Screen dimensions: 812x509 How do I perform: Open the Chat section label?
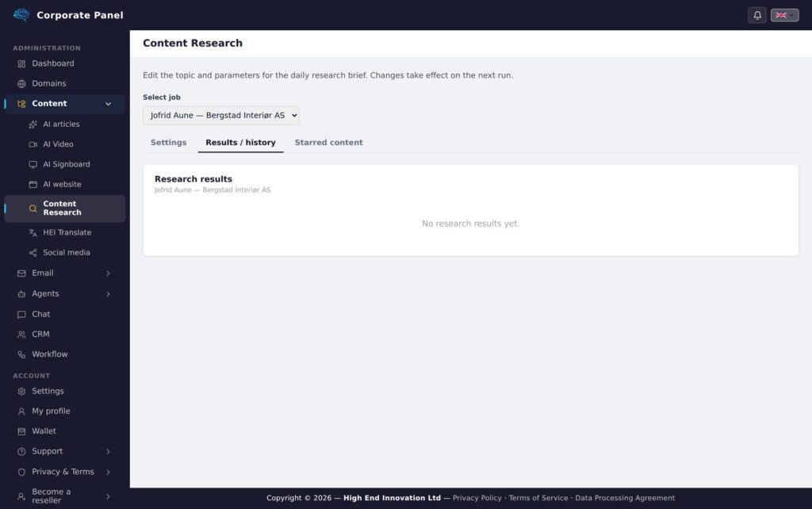click(x=41, y=314)
